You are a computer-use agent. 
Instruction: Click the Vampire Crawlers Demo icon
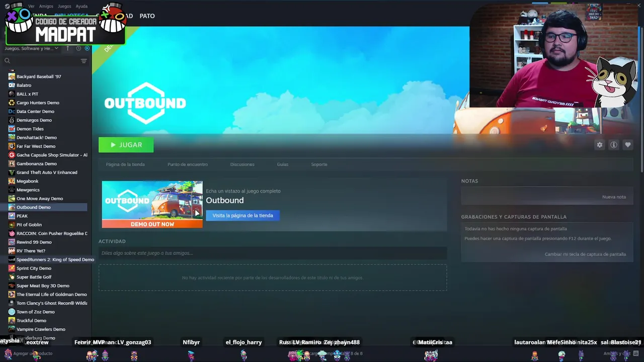click(12, 329)
